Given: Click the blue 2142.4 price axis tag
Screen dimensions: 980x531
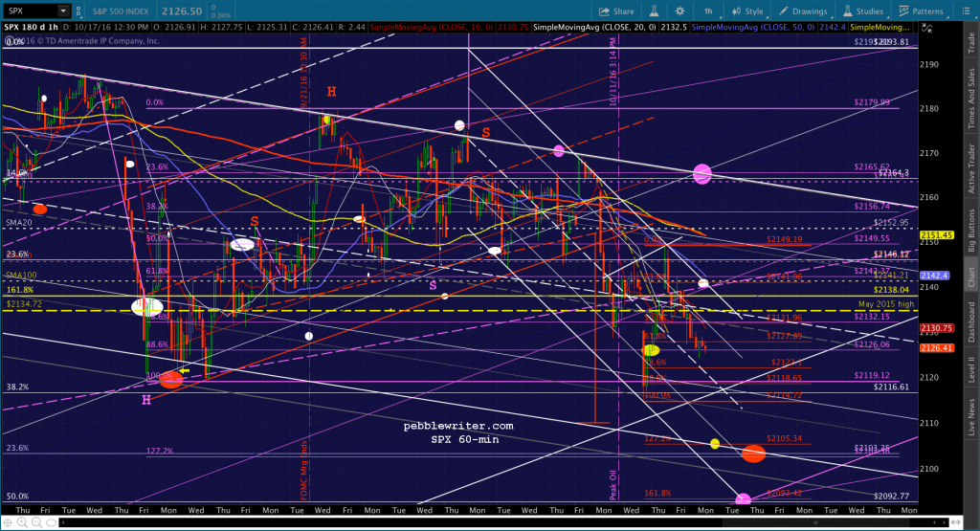Looking at the screenshot, I should pos(934,276).
